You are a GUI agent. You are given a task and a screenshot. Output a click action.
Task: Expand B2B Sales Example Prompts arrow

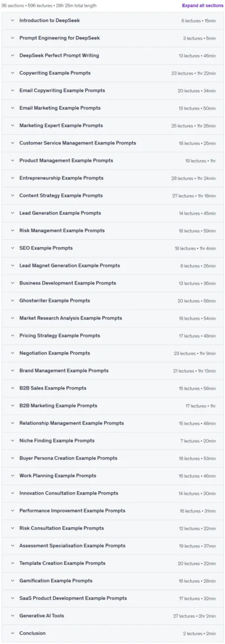pyautogui.click(x=12, y=388)
